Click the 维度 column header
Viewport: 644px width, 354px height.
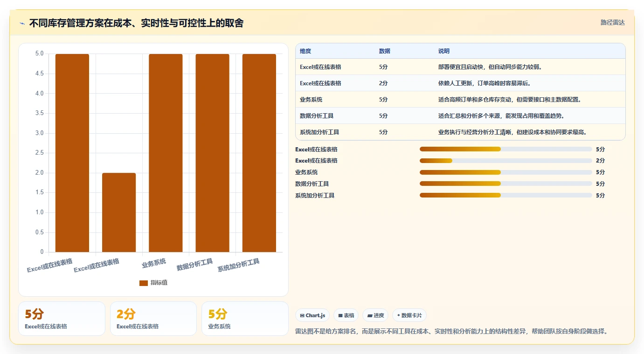[305, 51]
